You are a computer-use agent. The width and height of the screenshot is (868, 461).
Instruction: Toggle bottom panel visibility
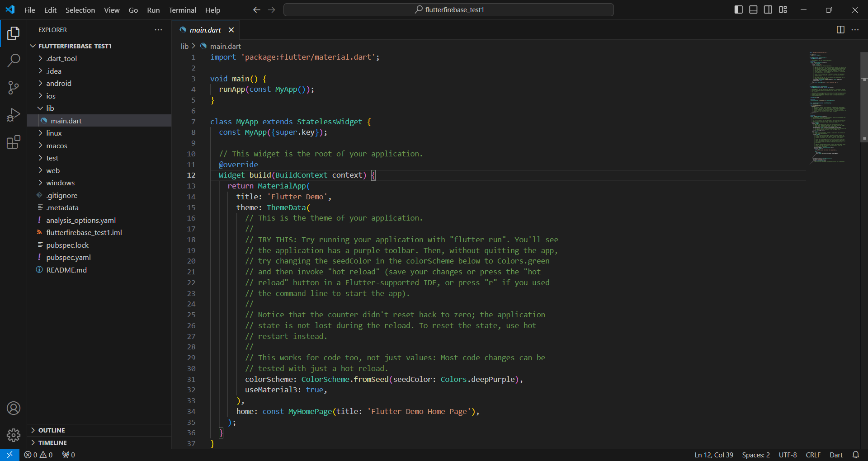click(x=753, y=9)
